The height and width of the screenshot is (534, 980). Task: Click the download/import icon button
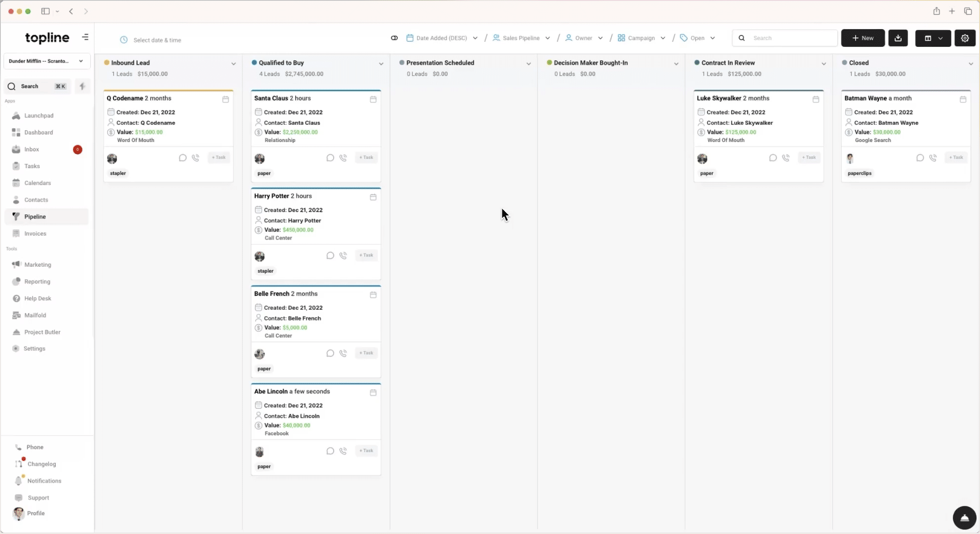point(898,38)
